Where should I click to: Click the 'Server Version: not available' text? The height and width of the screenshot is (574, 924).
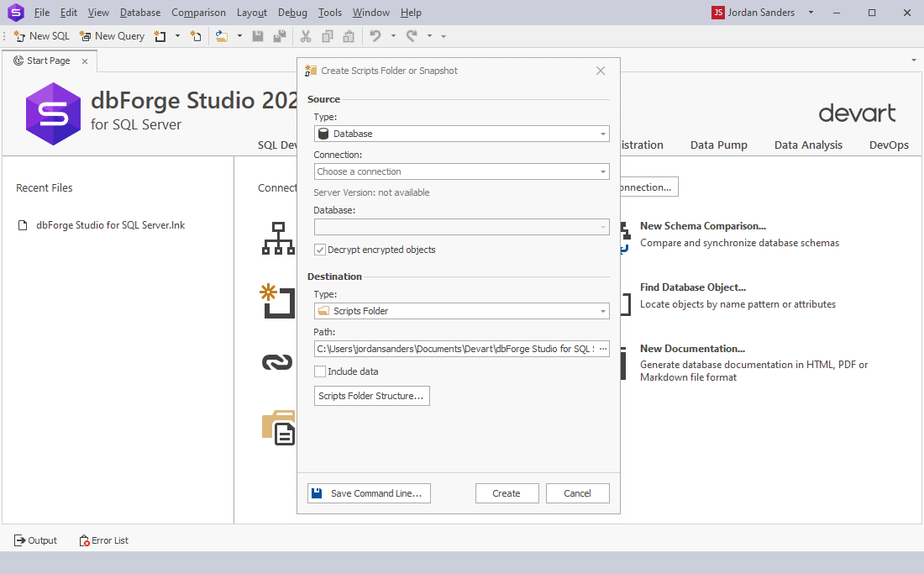[x=371, y=192]
